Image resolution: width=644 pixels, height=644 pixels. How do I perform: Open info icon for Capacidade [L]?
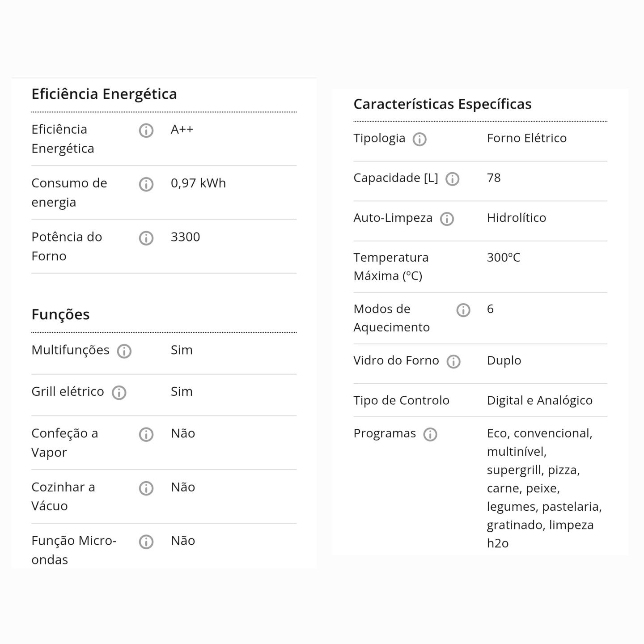tap(453, 179)
